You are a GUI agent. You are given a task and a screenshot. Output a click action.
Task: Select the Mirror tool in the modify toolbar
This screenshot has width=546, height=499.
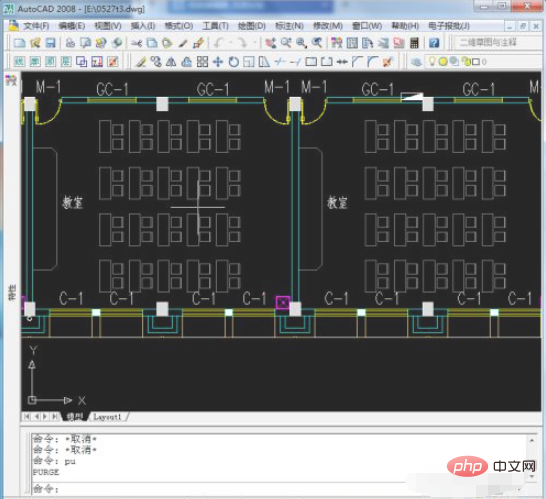[171, 62]
